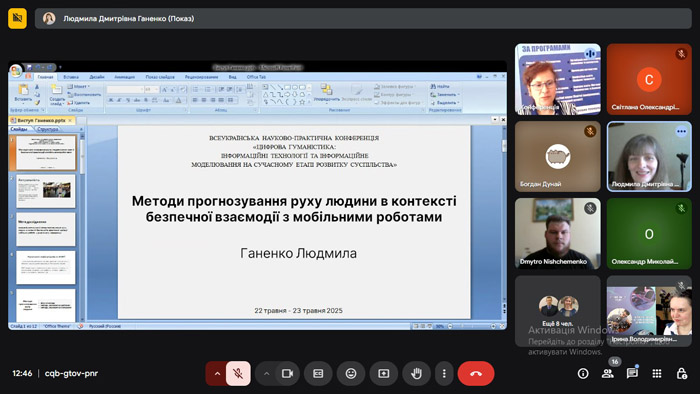Viewport: 700px width, 394px height.
Task: Click the Dmytro Nishchemenko video tile
Action: click(x=558, y=234)
